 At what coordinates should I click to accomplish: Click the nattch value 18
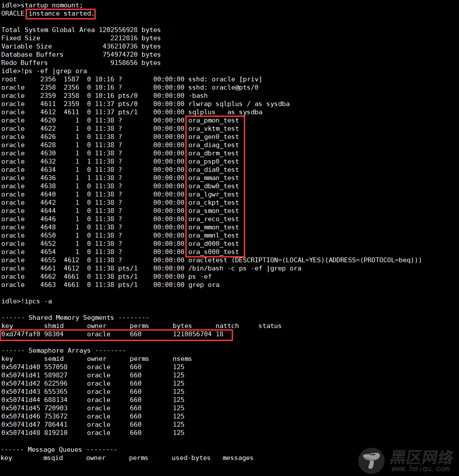click(220, 334)
